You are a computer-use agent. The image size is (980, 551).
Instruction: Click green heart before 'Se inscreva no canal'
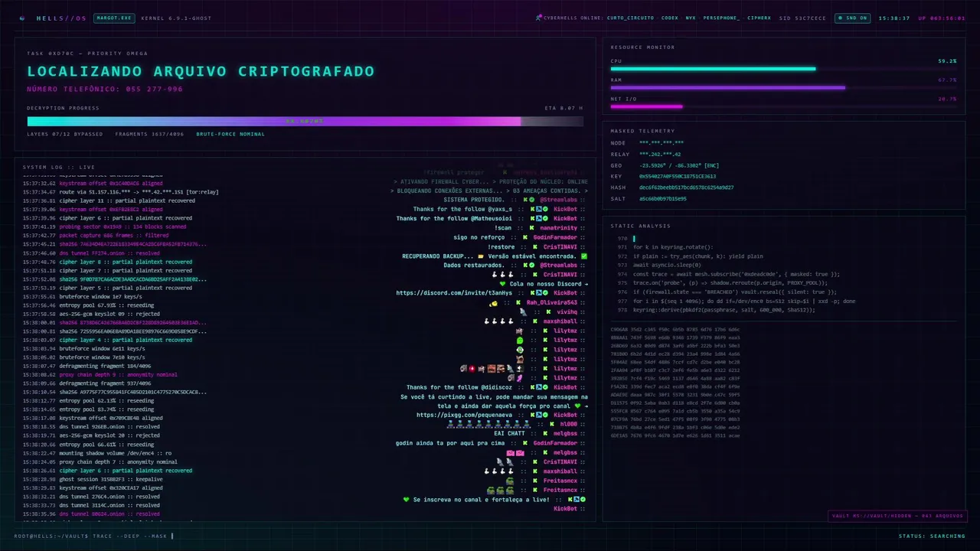coord(407,499)
